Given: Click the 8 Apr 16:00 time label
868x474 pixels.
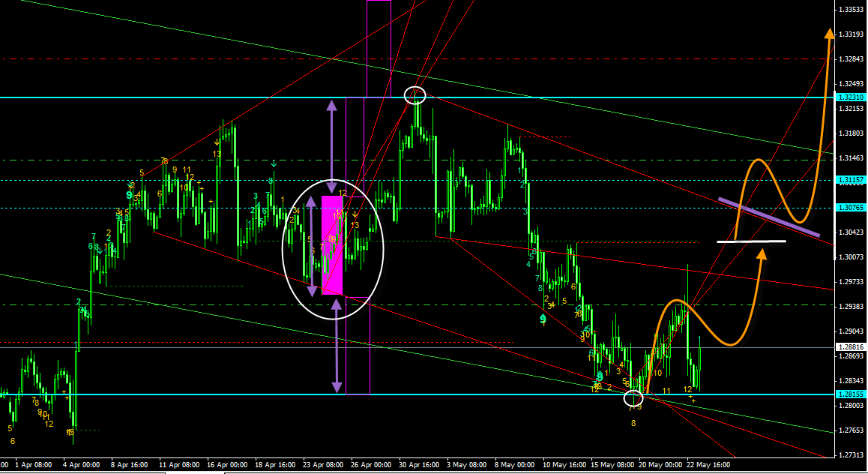Looking at the screenshot, I should tap(130, 465).
